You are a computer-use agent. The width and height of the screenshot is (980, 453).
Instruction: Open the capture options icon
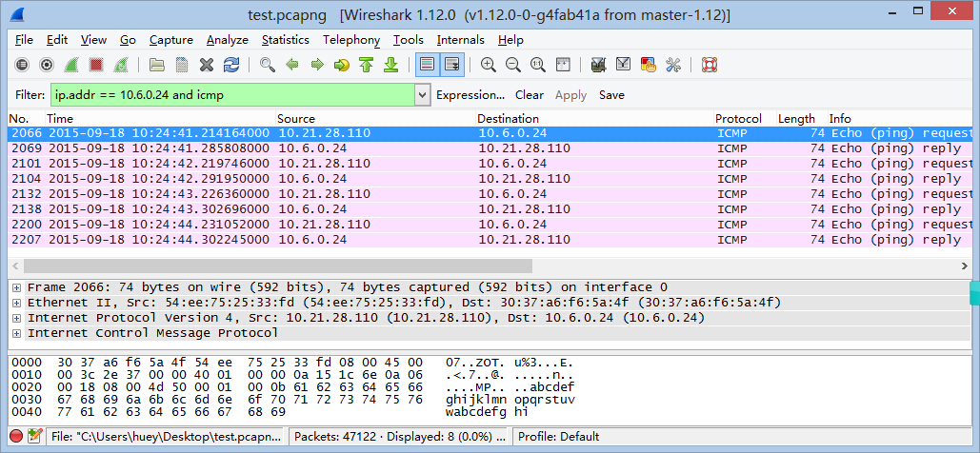47,65
